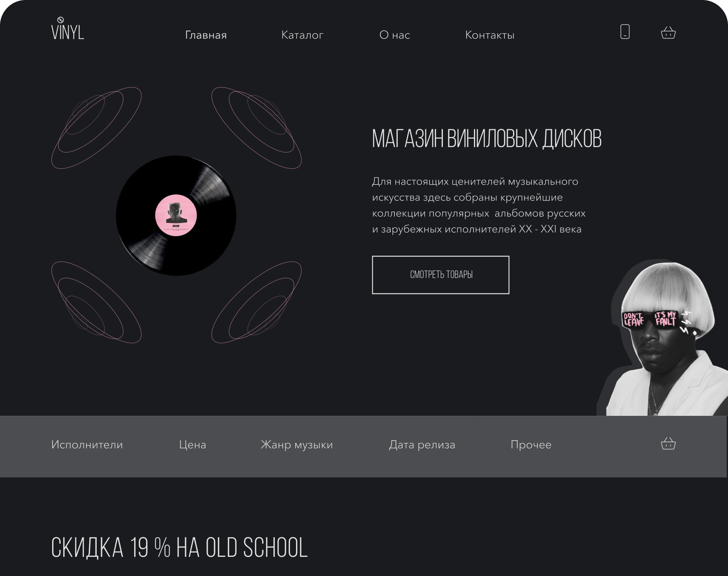The width and height of the screenshot is (728, 576).
Task: Click the vinyl record with pink label
Action: (x=176, y=215)
